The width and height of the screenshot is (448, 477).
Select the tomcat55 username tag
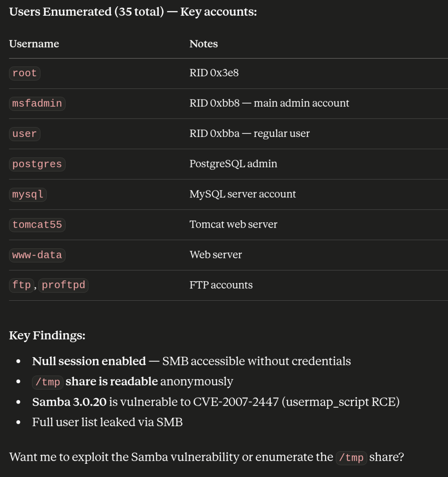[37, 225]
